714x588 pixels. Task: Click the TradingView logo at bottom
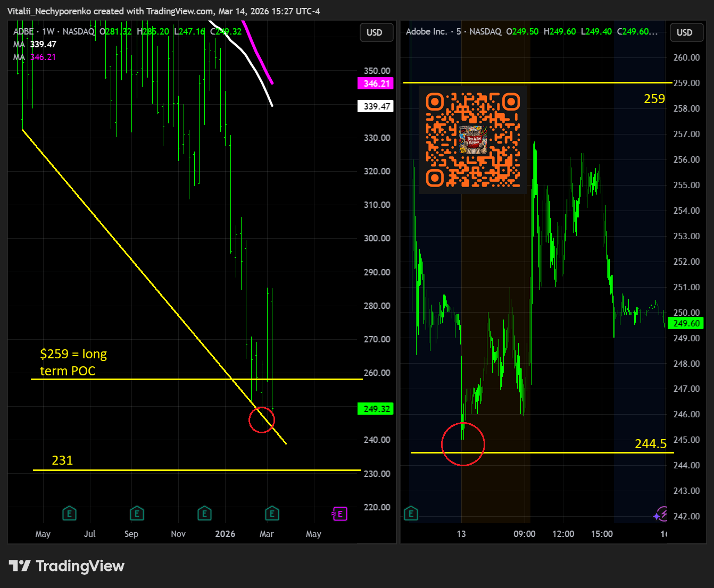pos(67,566)
